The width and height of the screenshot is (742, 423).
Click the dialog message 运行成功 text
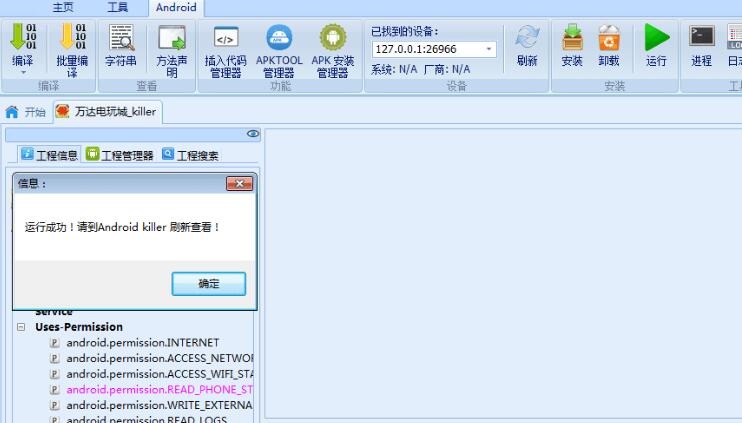123,227
